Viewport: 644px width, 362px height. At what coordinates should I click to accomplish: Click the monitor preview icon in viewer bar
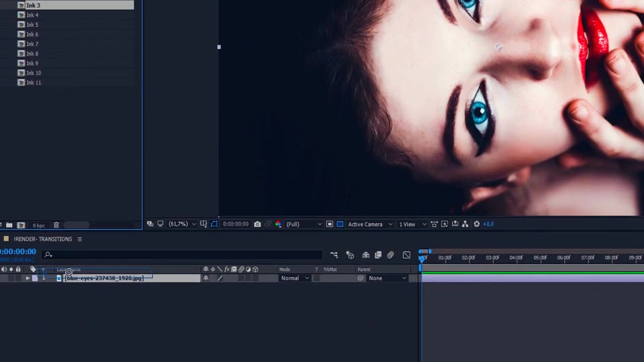tap(160, 224)
